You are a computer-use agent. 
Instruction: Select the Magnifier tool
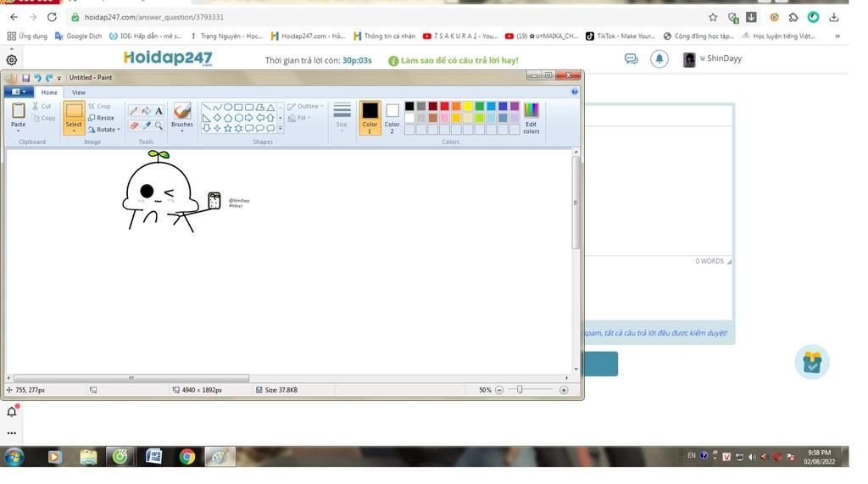(x=159, y=125)
